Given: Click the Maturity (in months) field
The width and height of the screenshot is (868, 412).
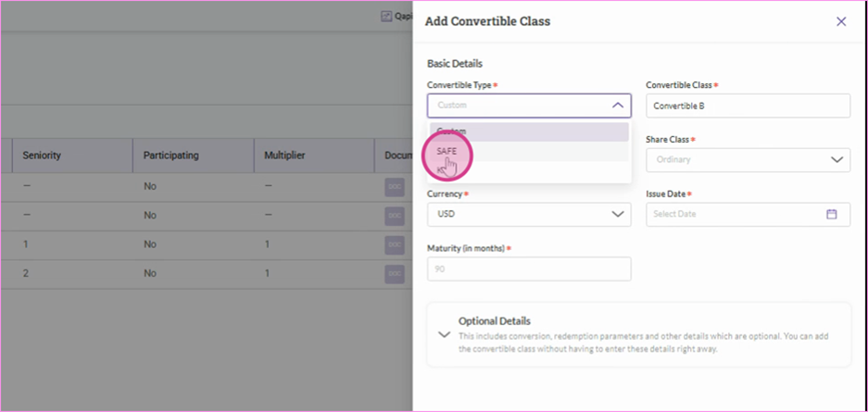Looking at the screenshot, I should click(x=529, y=268).
